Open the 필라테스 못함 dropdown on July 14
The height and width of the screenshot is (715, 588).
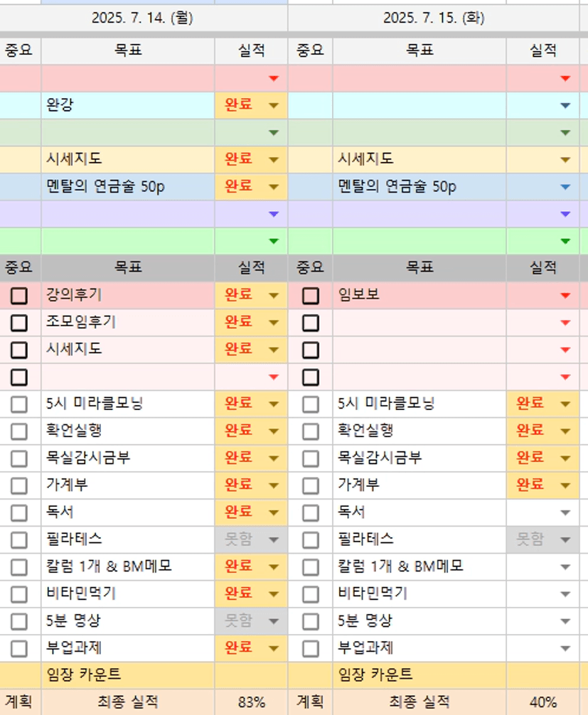tap(274, 540)
